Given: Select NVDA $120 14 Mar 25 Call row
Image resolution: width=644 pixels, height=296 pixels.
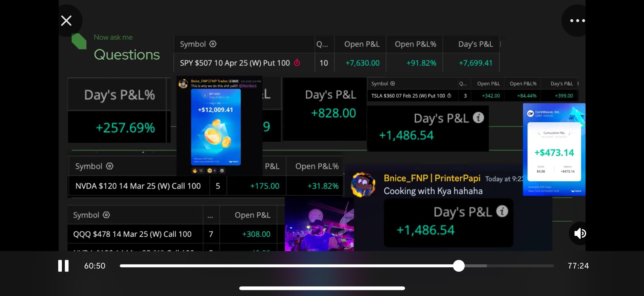Looking at the screenshot, I should pos(205,186).
